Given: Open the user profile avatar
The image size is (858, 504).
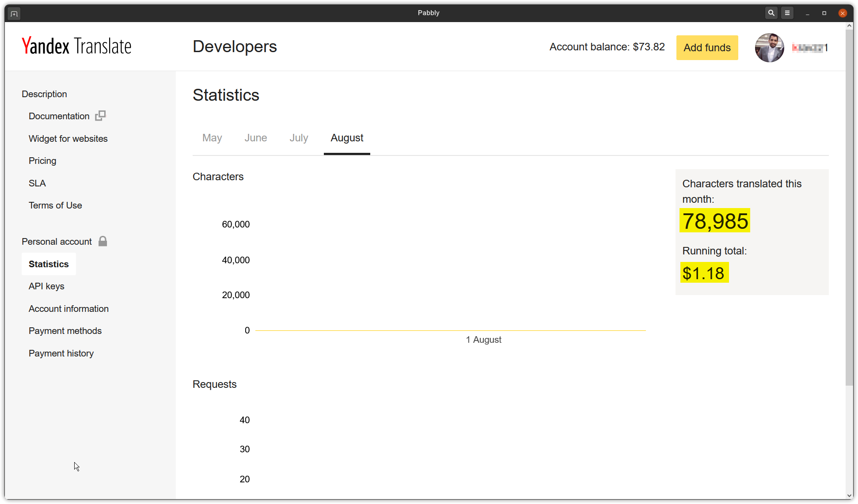Looking at the screenshot, I should tap(769, 48).
